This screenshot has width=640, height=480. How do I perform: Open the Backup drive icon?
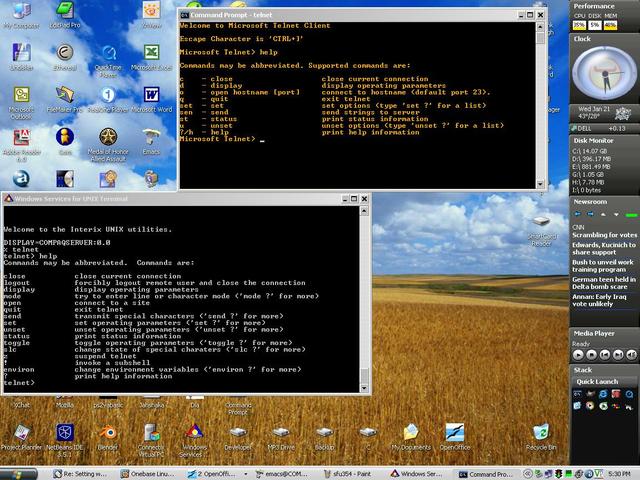pyautogui.click(x=324, y=438)
